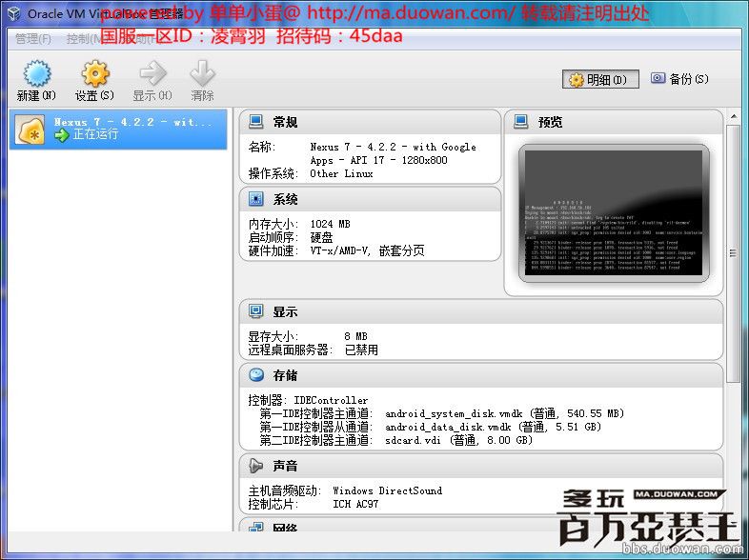749x560 pixels.
Task: Click video memory value '8 MB'
Action: [x=355, y=336]
